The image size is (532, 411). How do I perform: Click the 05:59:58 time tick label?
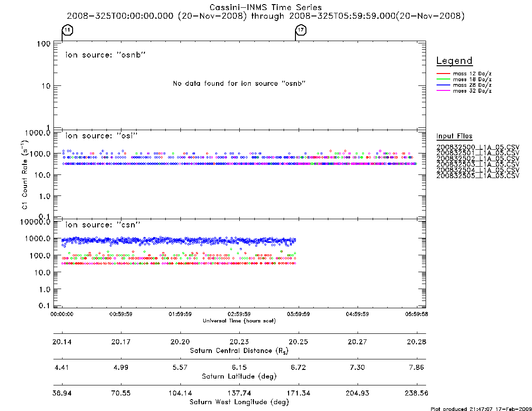[x=416, y=314]
